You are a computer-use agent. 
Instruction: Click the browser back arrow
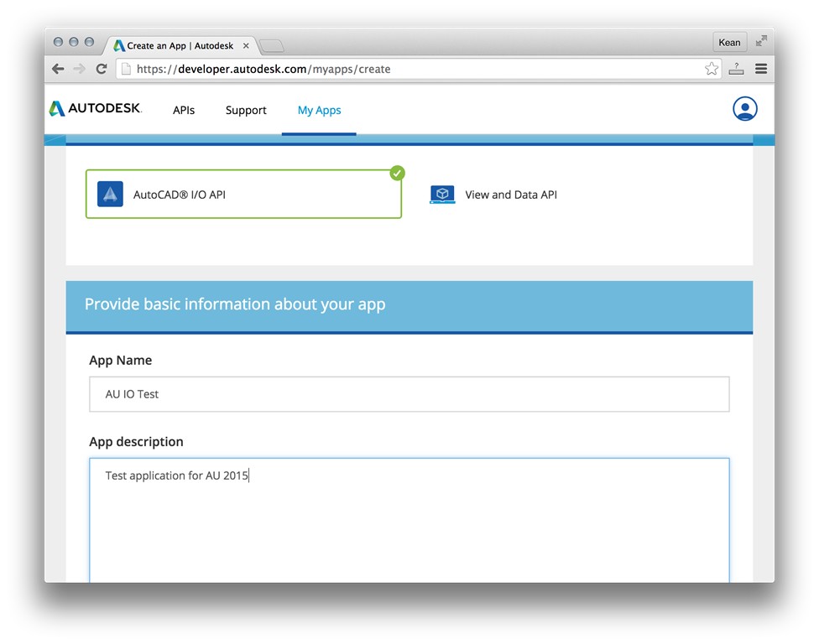[58, 69]
